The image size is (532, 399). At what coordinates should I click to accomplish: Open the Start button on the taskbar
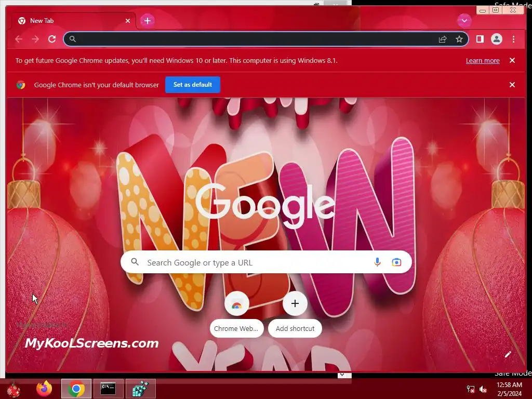tap(14, 390)
